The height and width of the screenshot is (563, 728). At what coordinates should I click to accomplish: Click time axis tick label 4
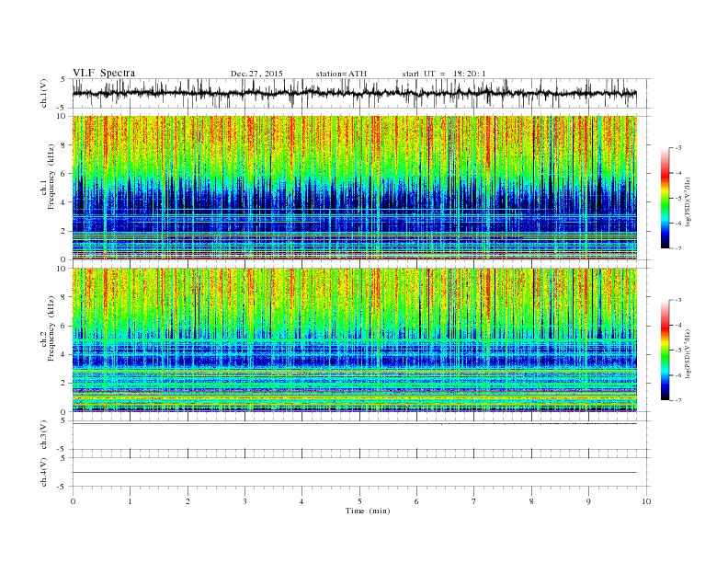(x=301, y=501)
